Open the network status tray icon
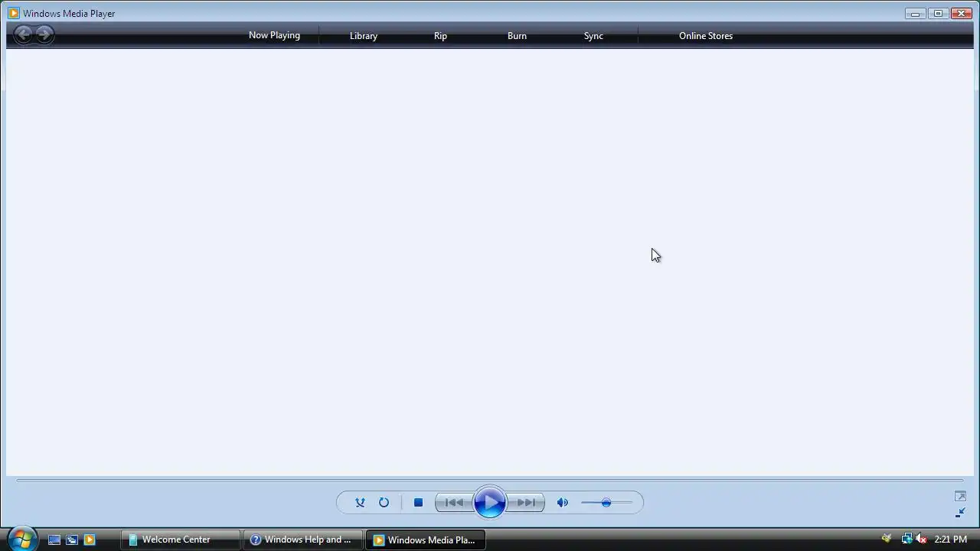This screenshot has height=551, width=980. click(906, 539)
